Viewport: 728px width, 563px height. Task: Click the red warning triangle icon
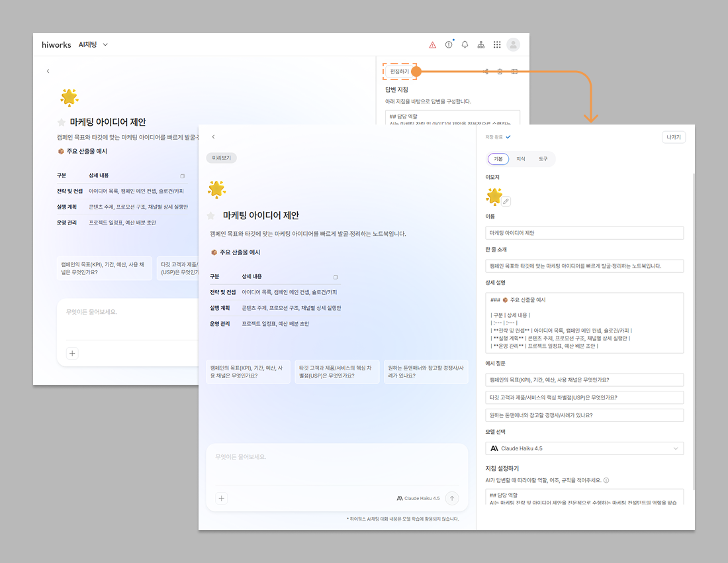coord(433,45)
